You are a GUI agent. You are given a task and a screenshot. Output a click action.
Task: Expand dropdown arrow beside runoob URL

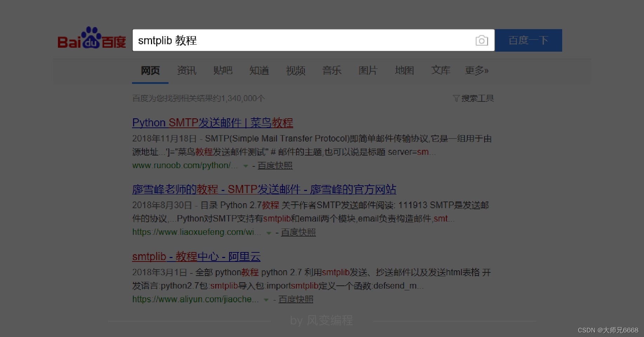[246, 166]
